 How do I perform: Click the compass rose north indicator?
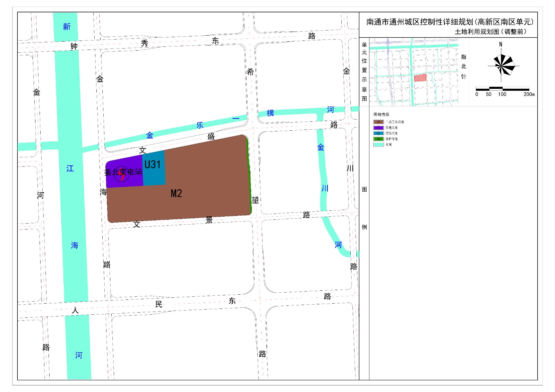click(503, 65)
